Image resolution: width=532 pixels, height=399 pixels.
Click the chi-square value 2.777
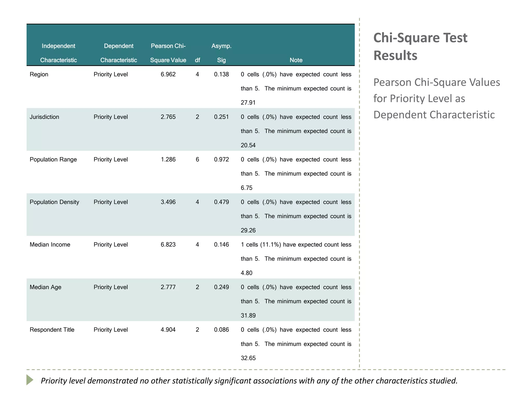click(x=168, y=287)
